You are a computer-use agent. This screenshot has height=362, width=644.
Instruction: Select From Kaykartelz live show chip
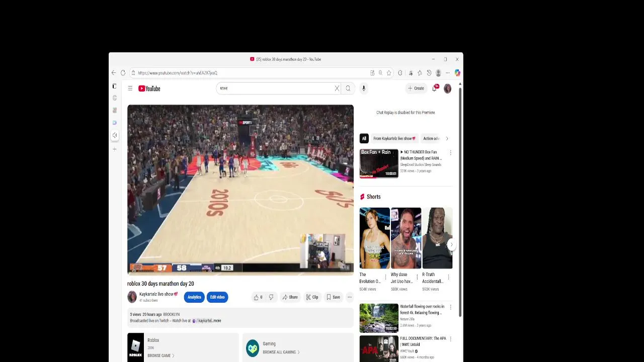[394, 138]
